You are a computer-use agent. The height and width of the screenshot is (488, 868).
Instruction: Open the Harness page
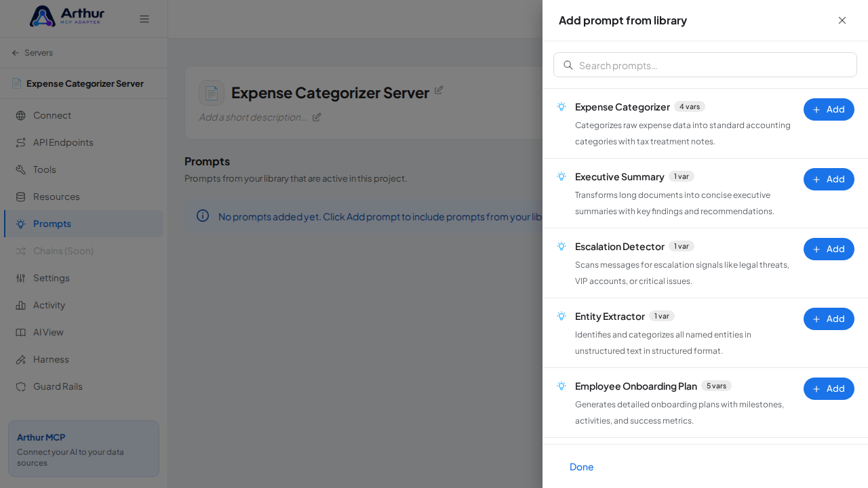click(x=83, y=359)
